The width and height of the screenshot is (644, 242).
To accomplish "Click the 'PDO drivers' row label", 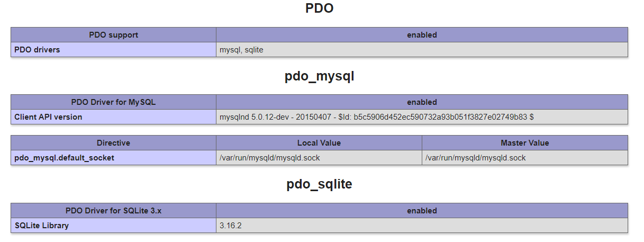I will click(x=38, y=50).
